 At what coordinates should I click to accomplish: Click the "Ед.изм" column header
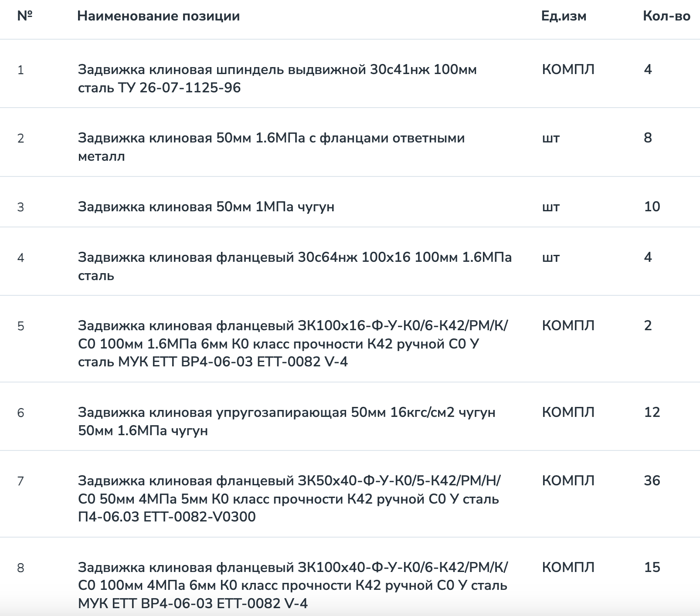pyautogui.click(x=563, y=16)
